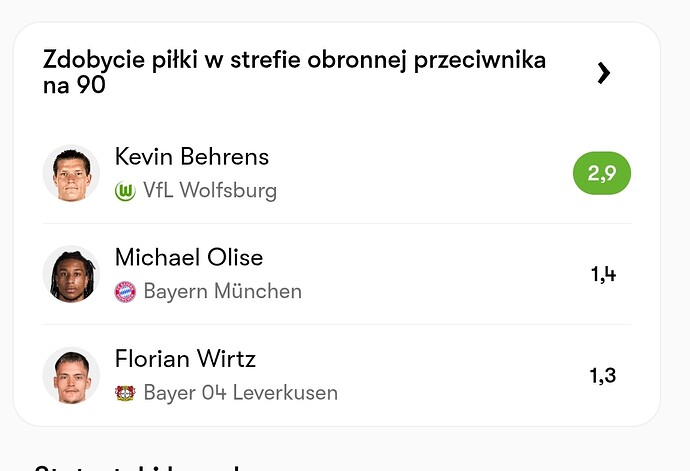
Task: Click the 1,3 stat value
Action: point(603,376)
